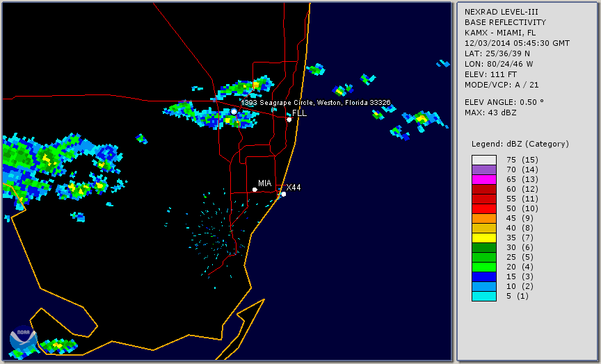Click the 'X44' map label
This screenshot has width=601, height=364.
tap(294, 187)
